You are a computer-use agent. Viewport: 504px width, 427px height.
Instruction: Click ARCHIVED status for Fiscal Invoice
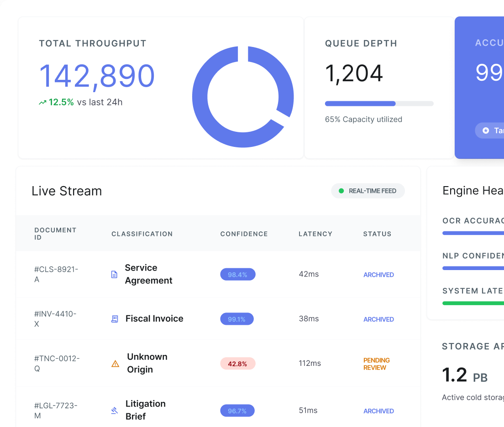[378, 319]
